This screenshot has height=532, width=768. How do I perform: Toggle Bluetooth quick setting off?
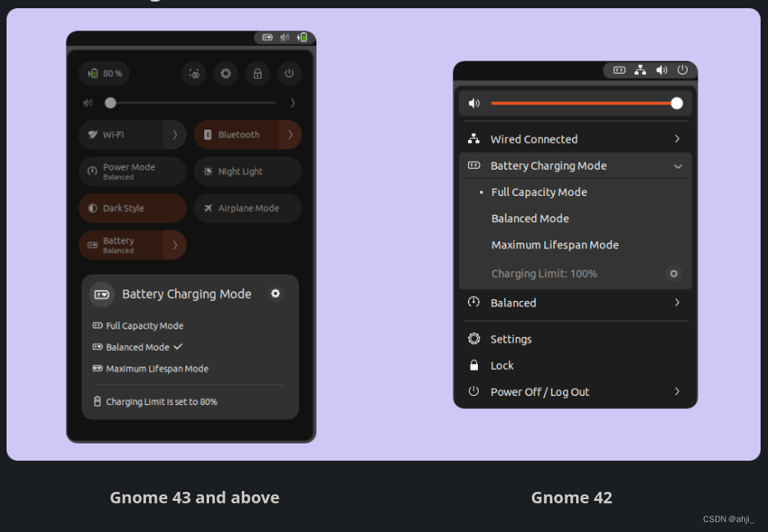tap(237, 134)
